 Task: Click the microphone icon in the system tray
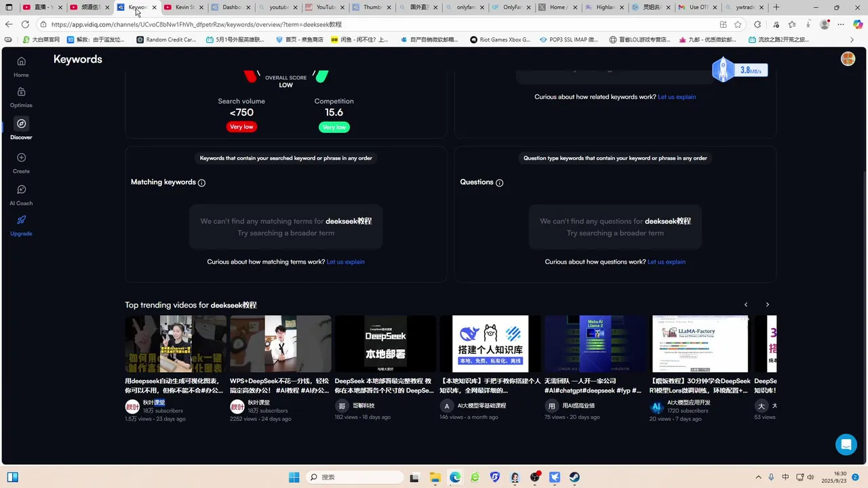[772, 477]
